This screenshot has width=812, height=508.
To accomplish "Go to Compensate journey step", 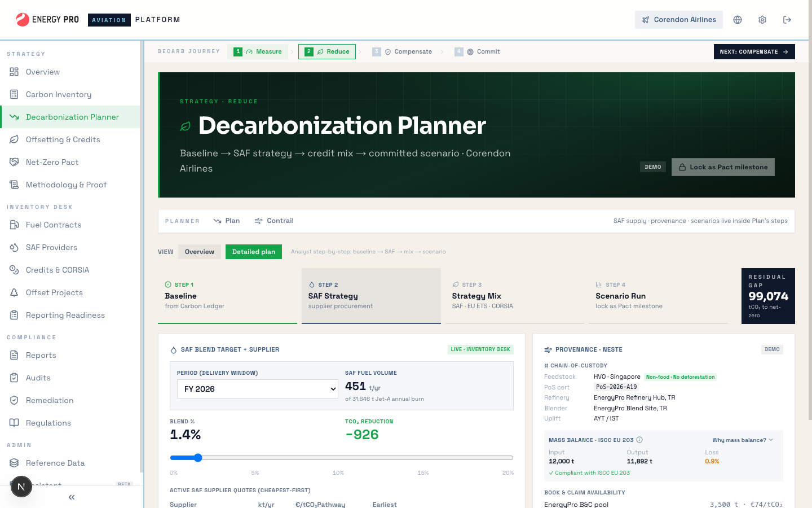I will (402, 51).
